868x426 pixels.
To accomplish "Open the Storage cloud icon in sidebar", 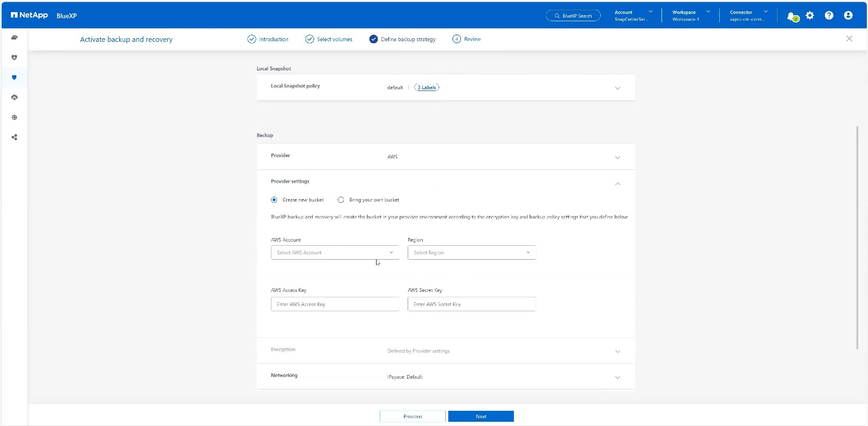I will tap(15, 38).
